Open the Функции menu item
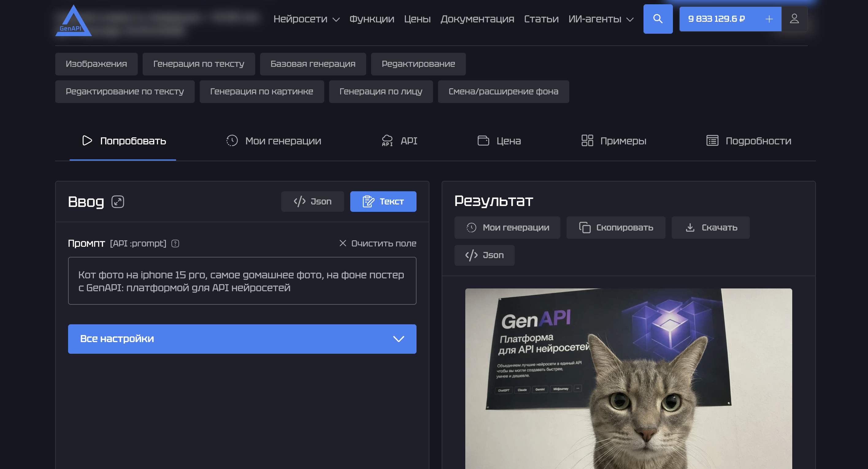Image resolution: width=868 pixels, height=469 pixels. point(372,19)
